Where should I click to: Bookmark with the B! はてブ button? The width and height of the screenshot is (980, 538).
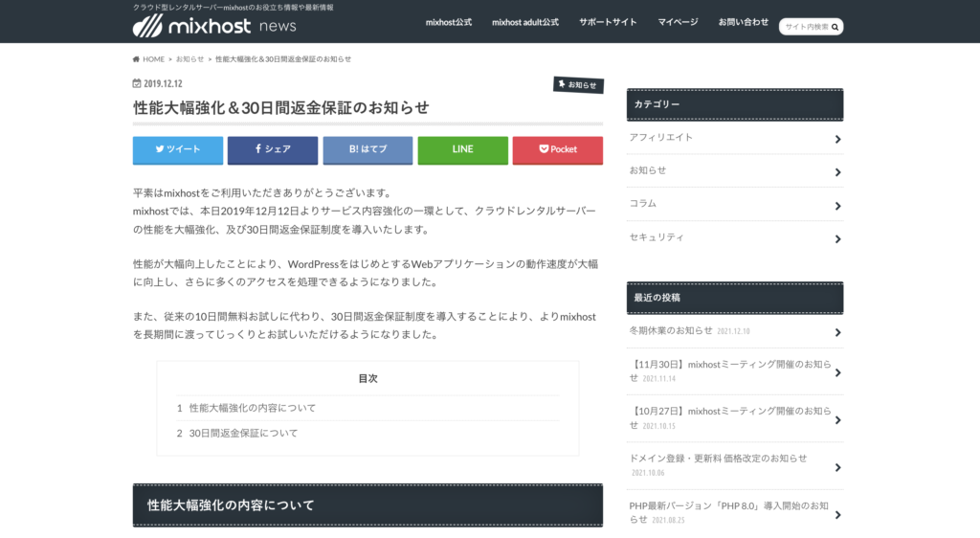click(x=367, y=150)
